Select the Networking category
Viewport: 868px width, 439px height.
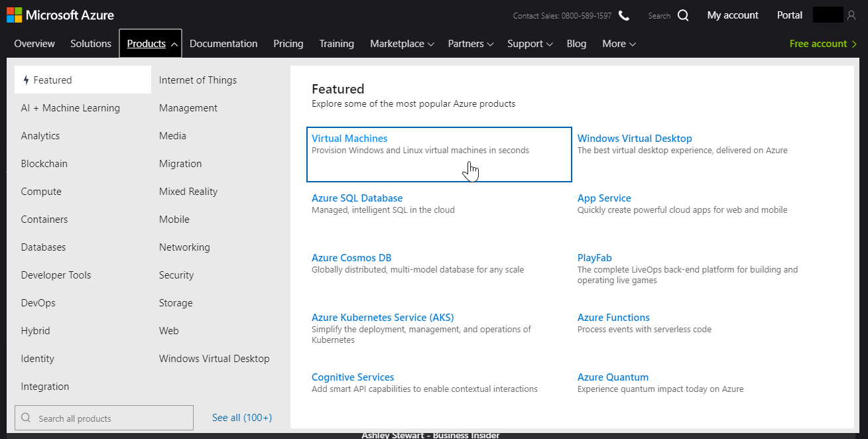click(184, 247)
